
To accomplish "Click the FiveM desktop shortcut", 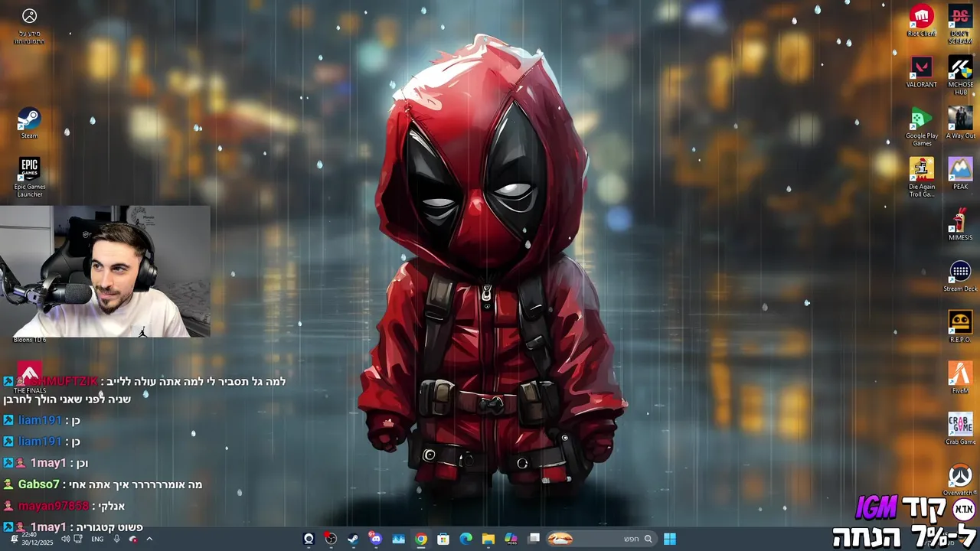I will (960, 378).
